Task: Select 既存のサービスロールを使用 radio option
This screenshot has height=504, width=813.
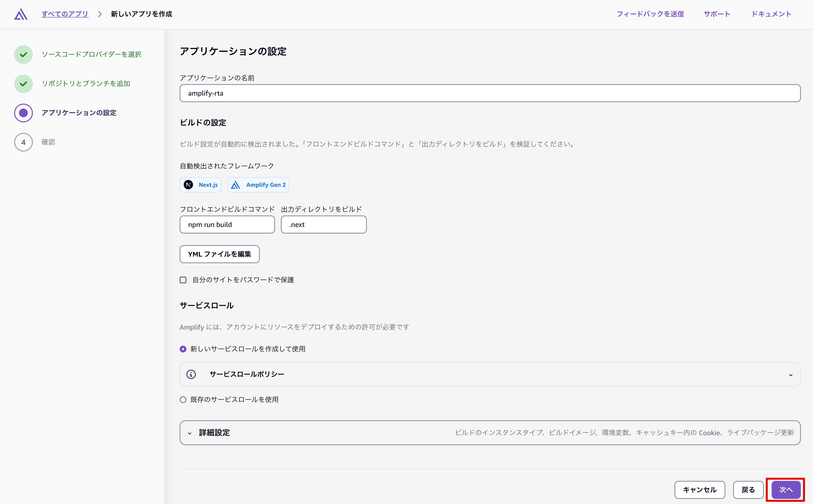Action: (183, 400)
